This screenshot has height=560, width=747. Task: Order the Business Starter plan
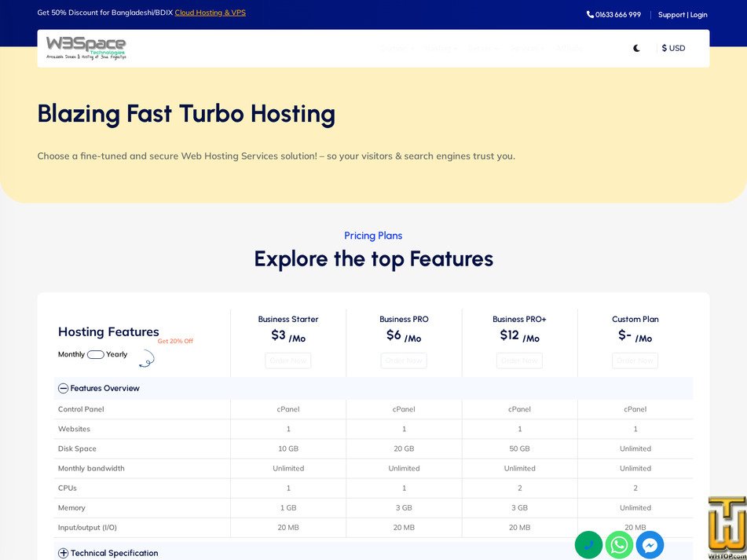click(x=287, y=361)
